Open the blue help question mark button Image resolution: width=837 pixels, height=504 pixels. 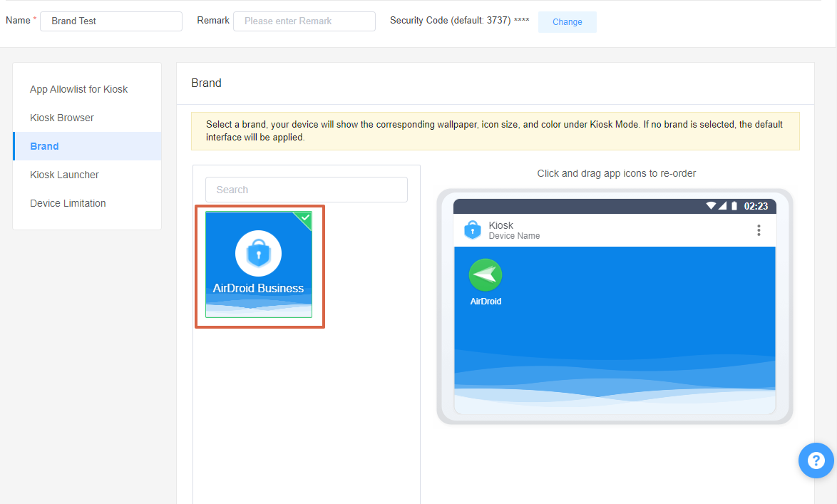pos(816,461)
